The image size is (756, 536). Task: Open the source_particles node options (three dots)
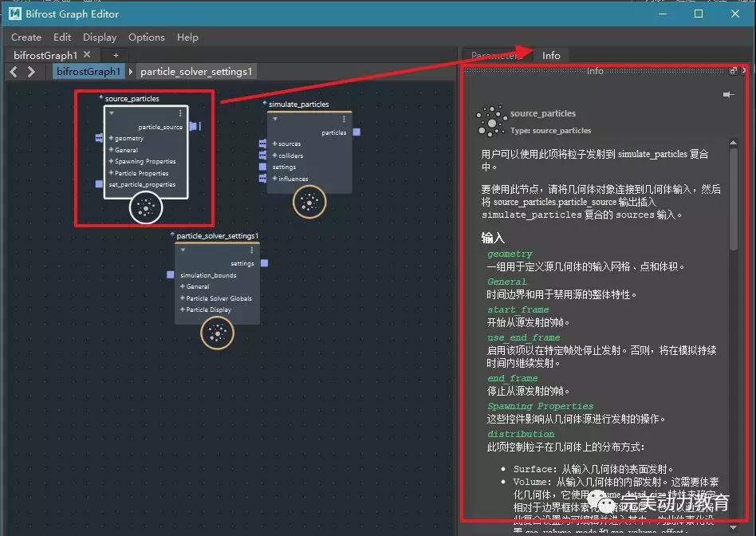180,113
